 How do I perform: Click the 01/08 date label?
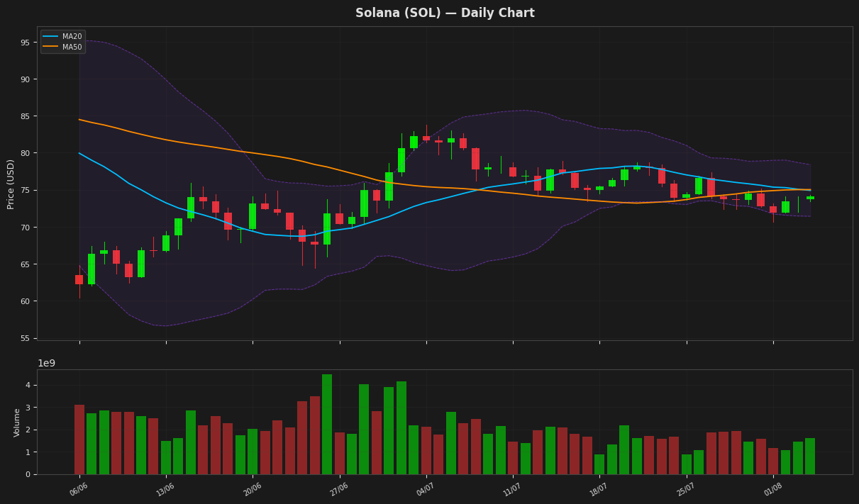pyautogui.click(x=772, y=489)
